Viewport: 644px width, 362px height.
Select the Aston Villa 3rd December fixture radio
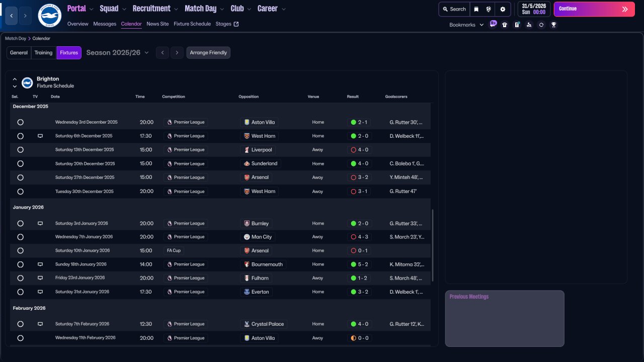20,122
